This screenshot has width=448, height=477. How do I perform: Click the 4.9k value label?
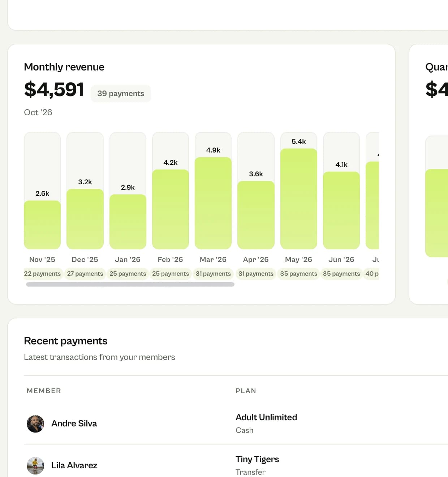click(x=213, y=150)
